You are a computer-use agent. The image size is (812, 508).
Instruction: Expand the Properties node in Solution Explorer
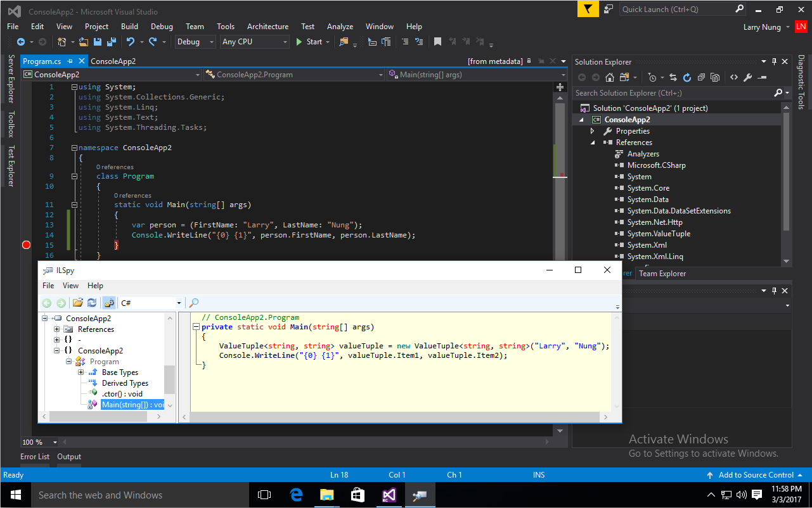[x=593, y=131]
